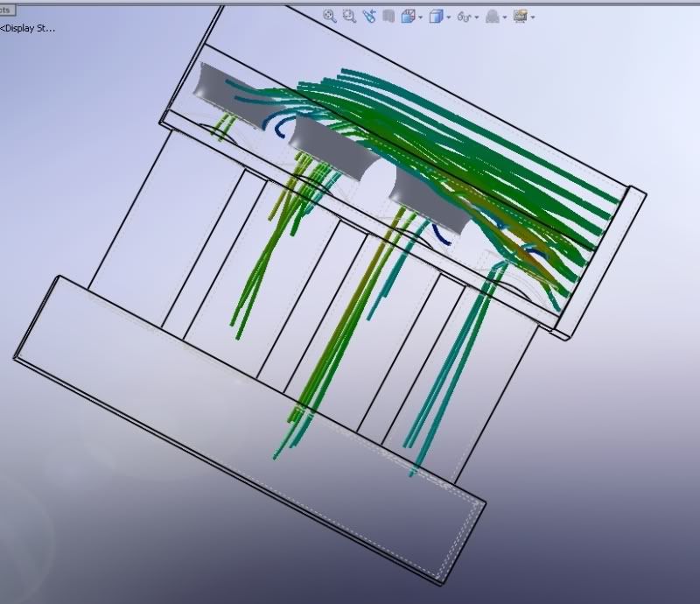Open the View Settings toolbar icon

pyautogui.click(x=522, y=15)
